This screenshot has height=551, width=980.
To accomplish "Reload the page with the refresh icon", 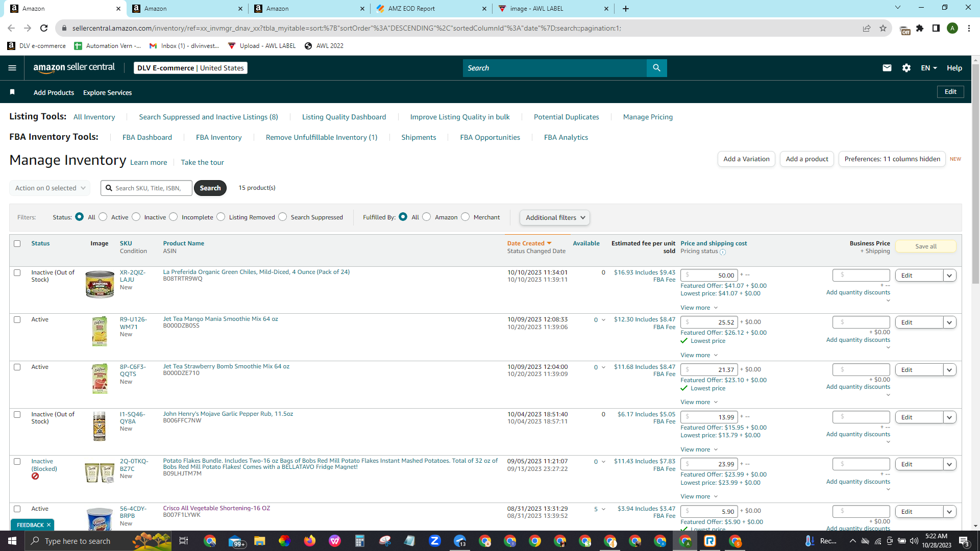I will [x=44, y=28].
